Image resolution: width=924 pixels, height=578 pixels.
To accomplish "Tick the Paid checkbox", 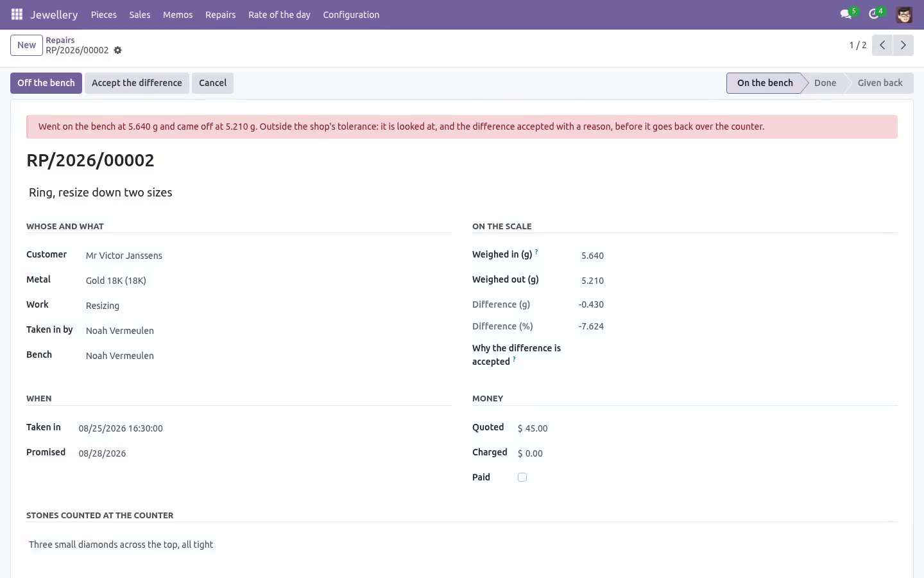I will click(x=522, y=477).
